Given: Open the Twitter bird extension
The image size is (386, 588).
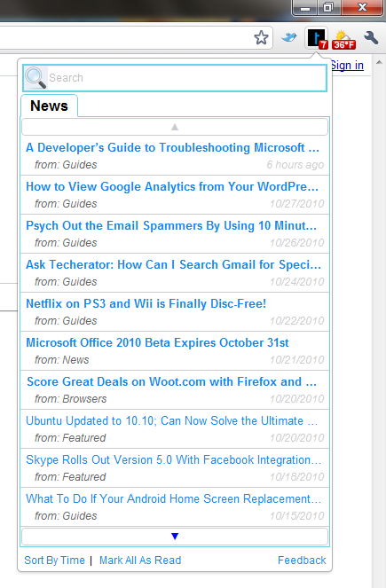Looking at the screenshot, I should [289, 37].
